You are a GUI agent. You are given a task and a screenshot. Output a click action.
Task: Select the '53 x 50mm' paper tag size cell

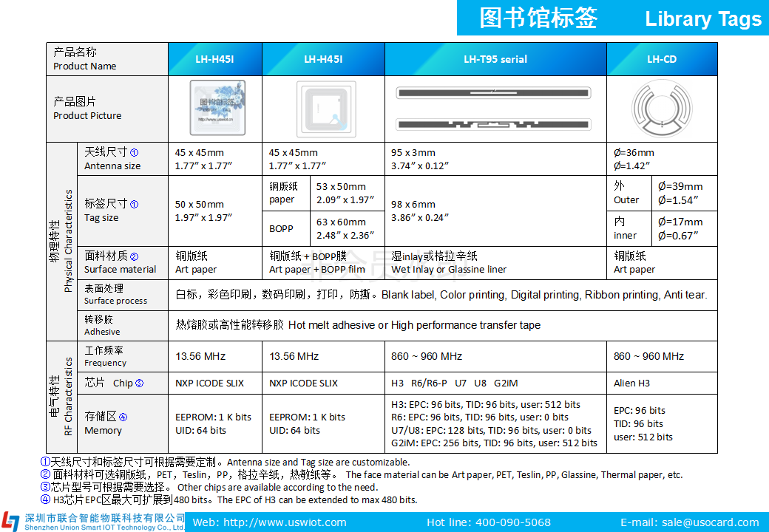pos(348,194)
